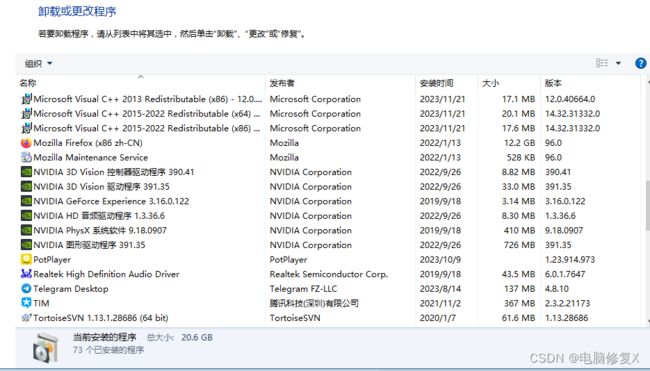
Task: Click the vertical scrollbar thumb
Action: pyautogui.click(x=648, y=206)
